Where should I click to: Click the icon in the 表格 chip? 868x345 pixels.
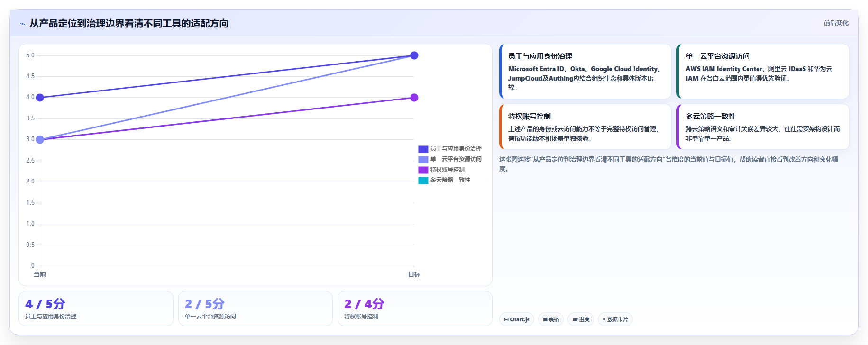(545, 320)
